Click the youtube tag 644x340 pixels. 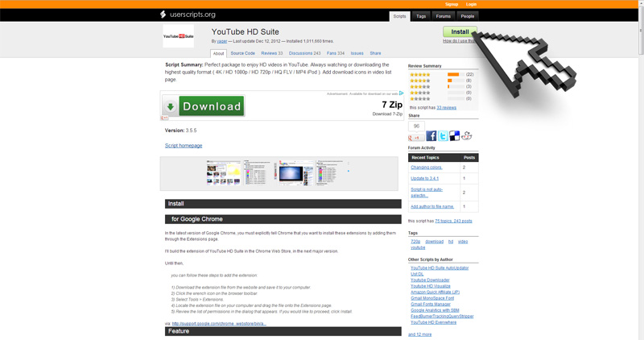[418, 247]
